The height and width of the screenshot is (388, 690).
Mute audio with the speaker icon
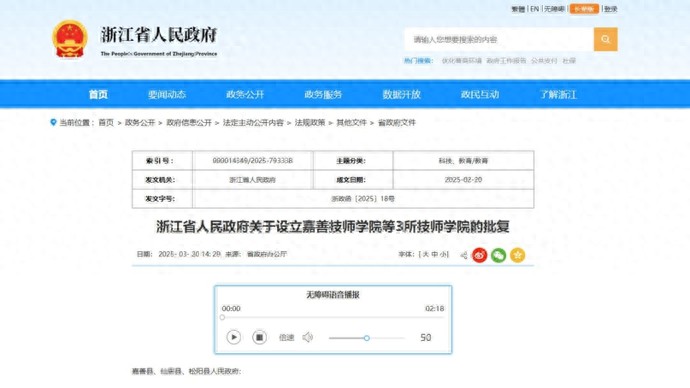pos(308,337)
